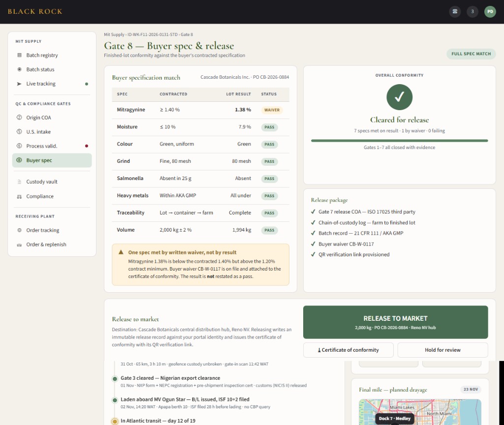Click the warning triangle in waiver notice
Viewport: 504px width, 425px height.
tap(121, 252)
